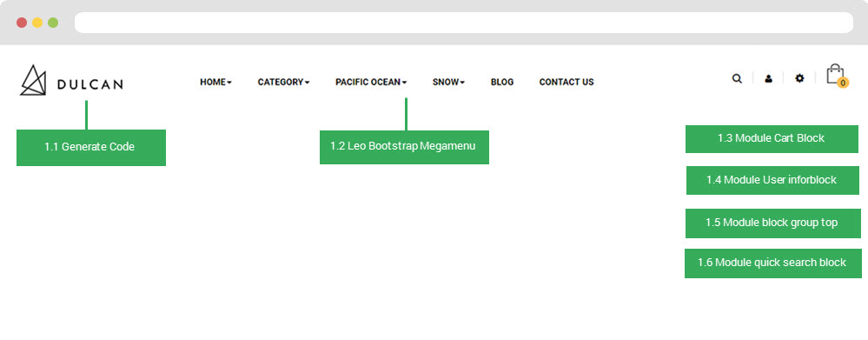Click the search magnifier icon
Viewport: 868px width, 340px height.
737,78
